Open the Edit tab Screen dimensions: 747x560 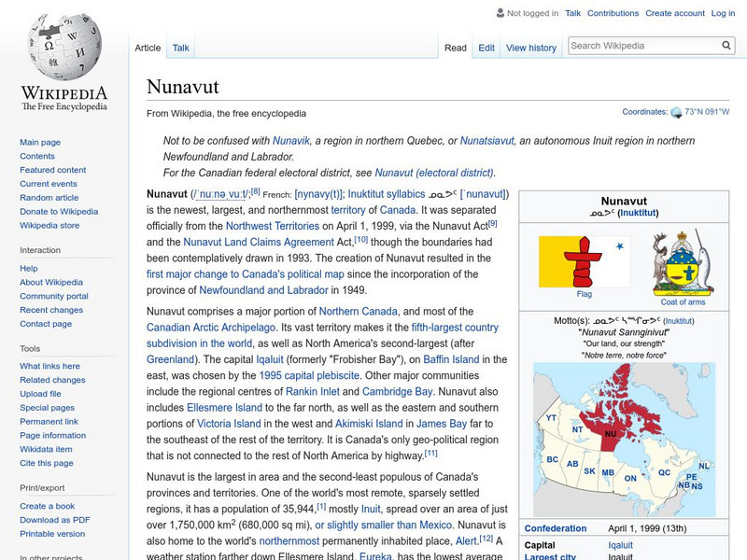[x=486, y=48]
